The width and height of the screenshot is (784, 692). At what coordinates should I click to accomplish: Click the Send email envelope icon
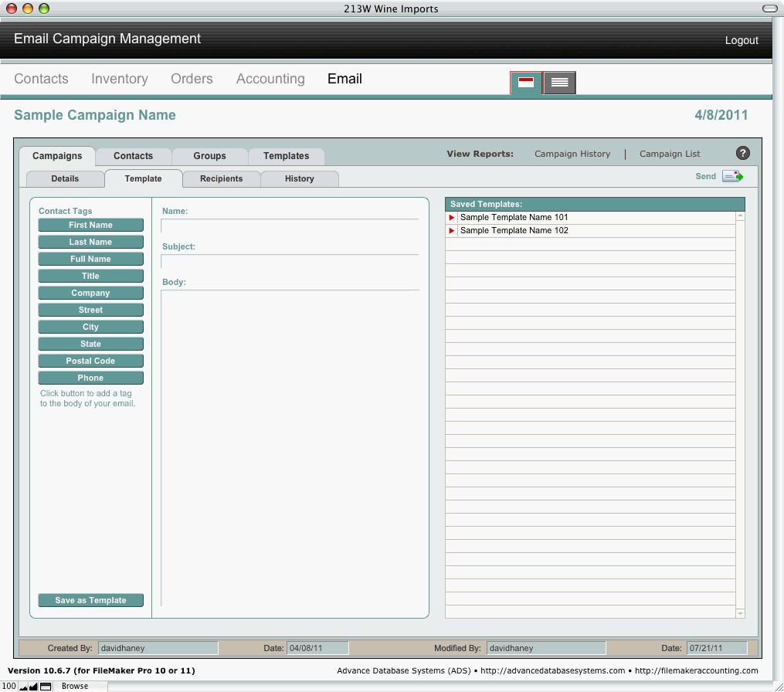coord(732,177)
